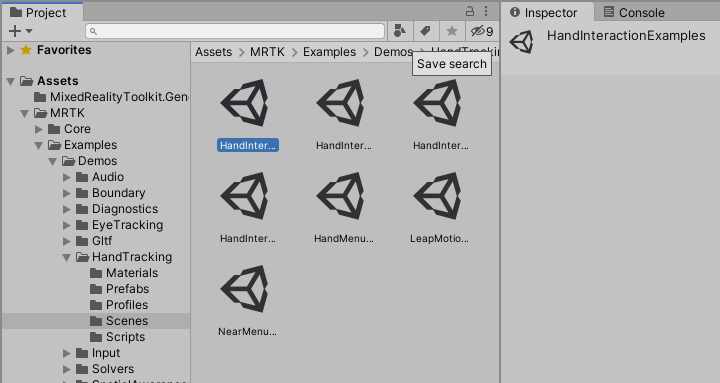This screenshot has height=383, width=720.
Task: Select the Favorites star icon
Action: 26,50
